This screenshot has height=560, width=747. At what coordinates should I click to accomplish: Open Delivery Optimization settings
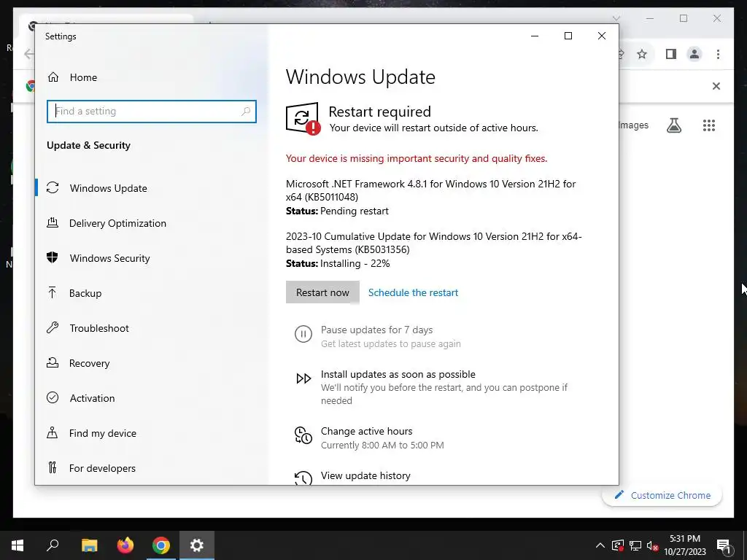point(117,223)
